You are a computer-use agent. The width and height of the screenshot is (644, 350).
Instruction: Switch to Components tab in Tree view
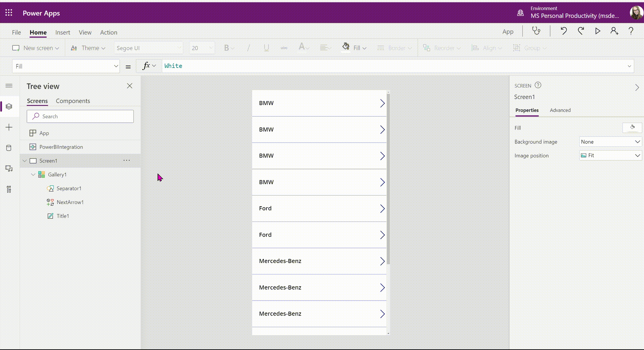pos(73,101)
